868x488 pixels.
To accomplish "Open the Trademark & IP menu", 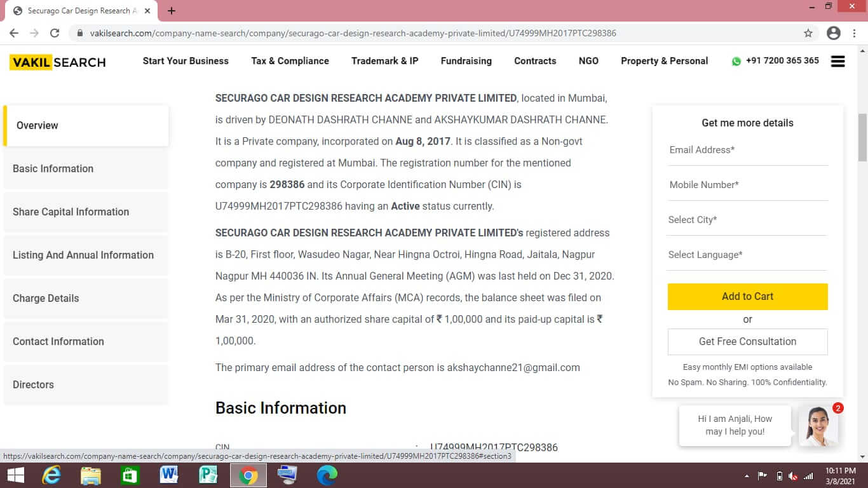I will pos(384,61).
